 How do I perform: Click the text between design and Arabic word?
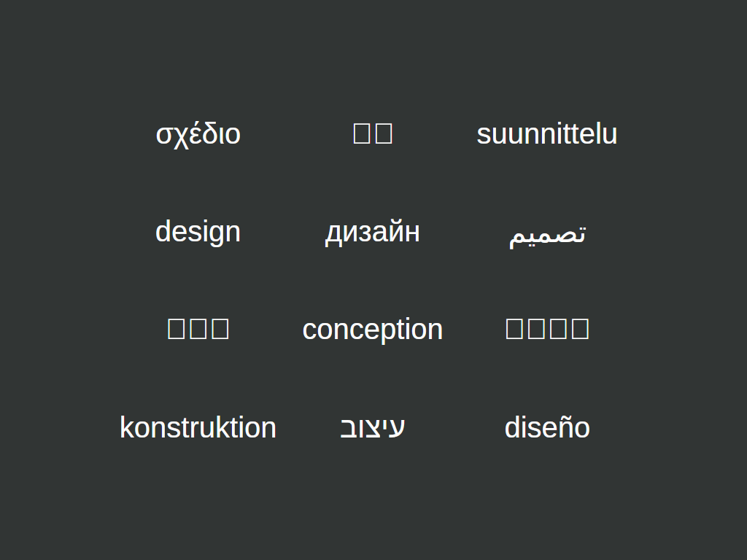coord(372,232)
